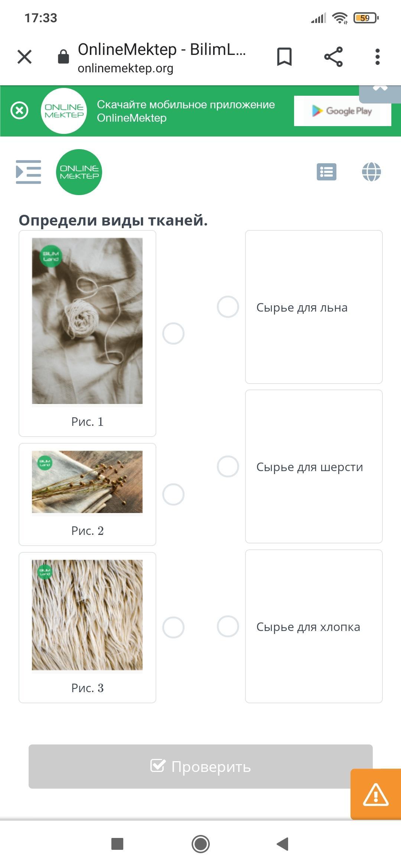Select the radio button beside Рис. 3
This screenshot has width=401, height=868.
coord(173,628)
